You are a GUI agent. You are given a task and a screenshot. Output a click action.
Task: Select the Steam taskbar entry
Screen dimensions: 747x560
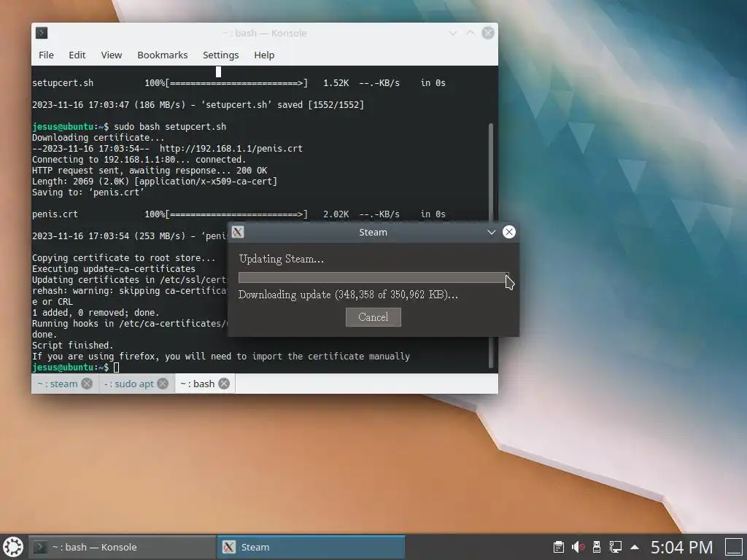pyautogui.click(x=311, y=547)
